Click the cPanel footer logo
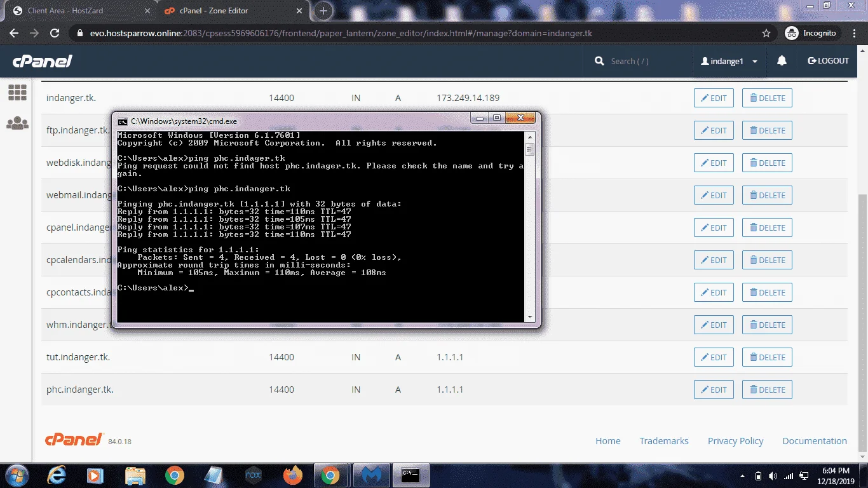Screen dimensions: 868x488 [x=74, y=439]
